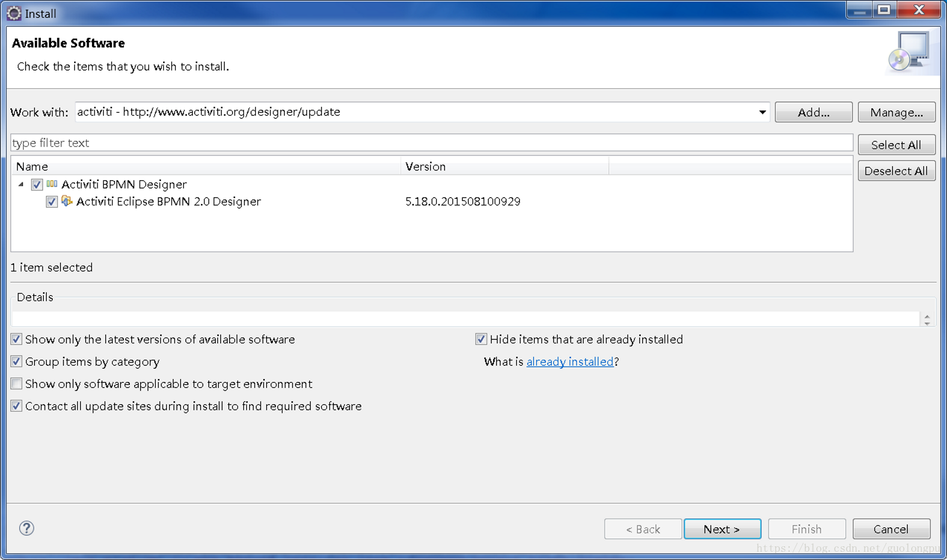Click the Add... button
This screenshot has height=560, width=947.
(813, 112)
